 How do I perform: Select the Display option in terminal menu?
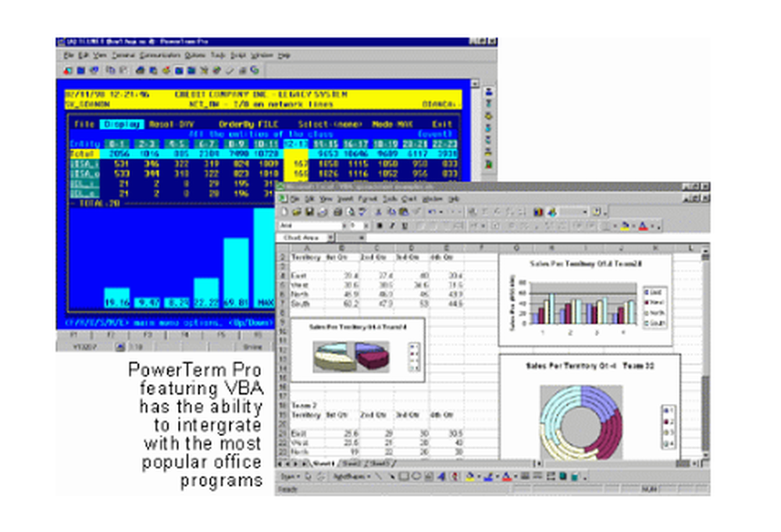click(x=122, y=124)
